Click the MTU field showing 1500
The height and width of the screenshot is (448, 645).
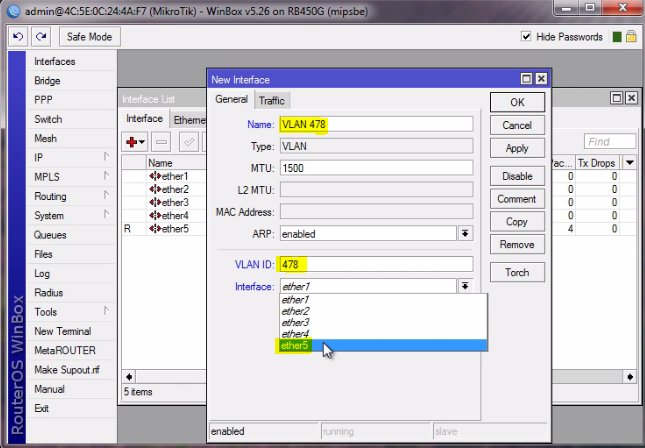[376, 168]
